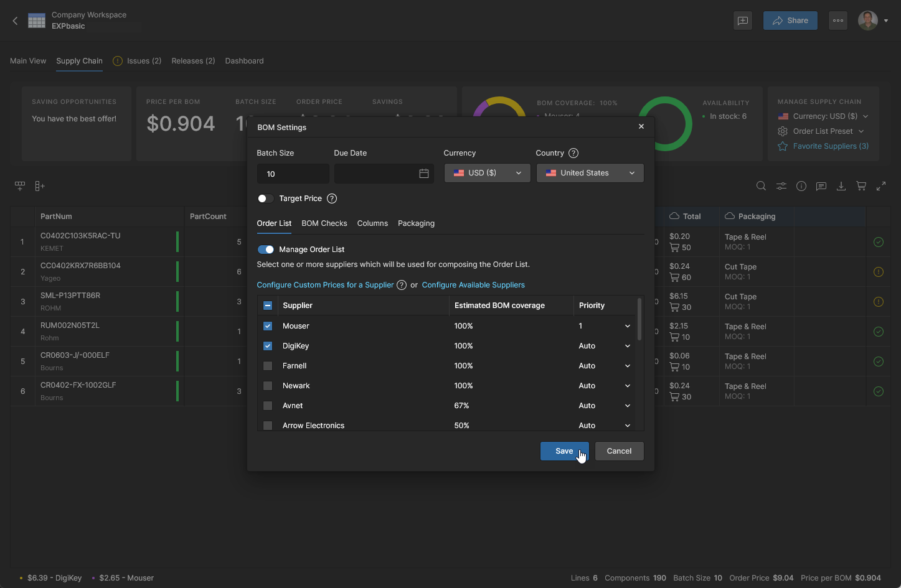Switch to the Packaging tab in BOM Settings

point(417,223)
